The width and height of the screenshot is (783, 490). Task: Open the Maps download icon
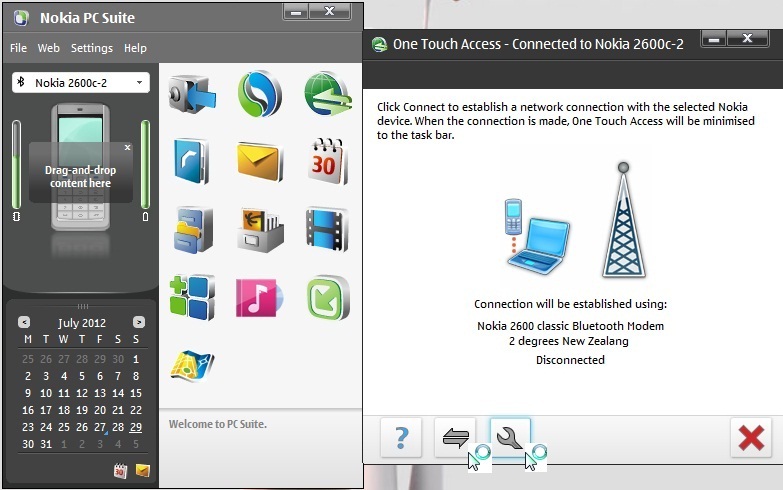(192, 365)
